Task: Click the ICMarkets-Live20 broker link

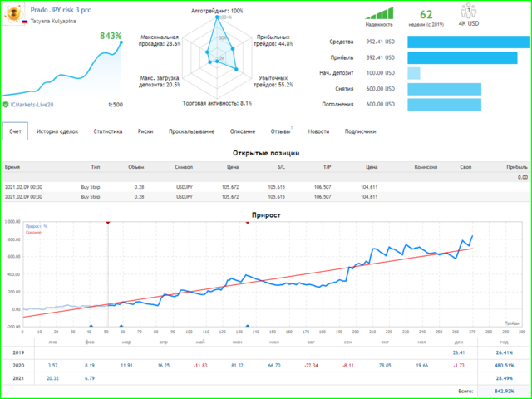Action: (36, 104)
